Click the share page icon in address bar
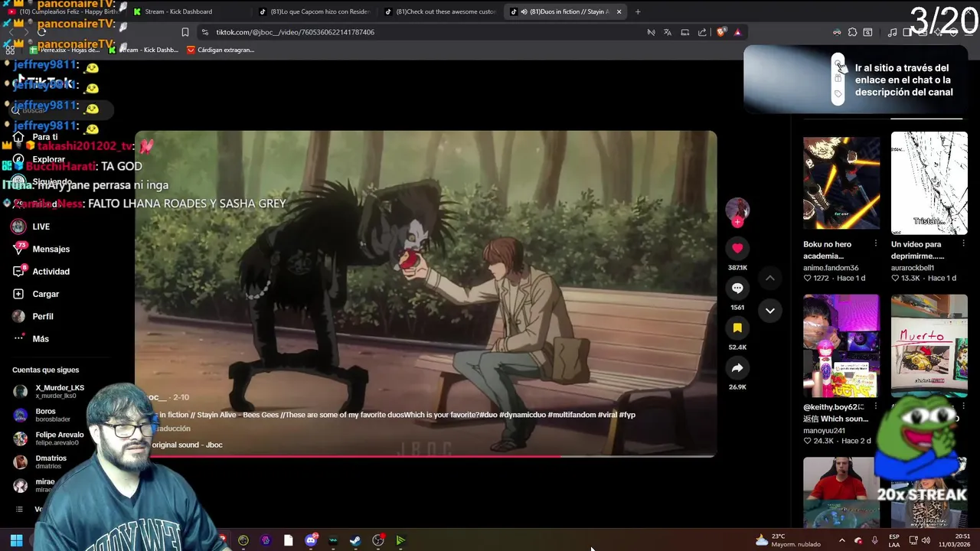This screenshot has width=980, height=551. pyautogui.click(x=702, y=32)
